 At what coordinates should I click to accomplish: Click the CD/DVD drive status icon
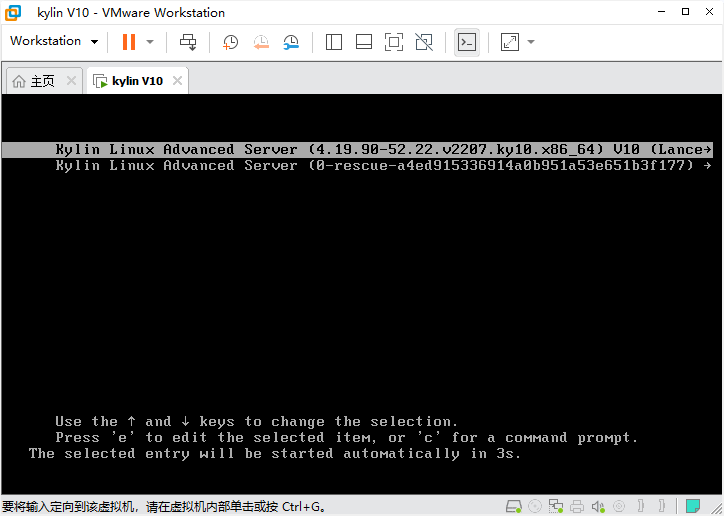tap(535, 506)
